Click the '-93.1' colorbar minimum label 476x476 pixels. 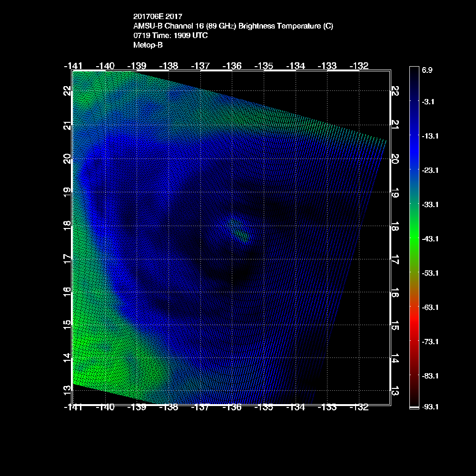click(430, 407)
